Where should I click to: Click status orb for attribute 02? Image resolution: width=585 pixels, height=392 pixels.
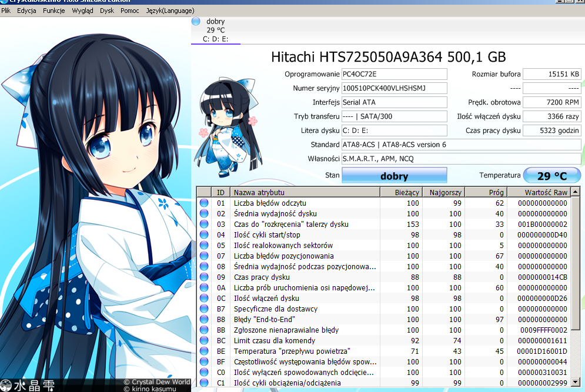(x=203, y=214)
